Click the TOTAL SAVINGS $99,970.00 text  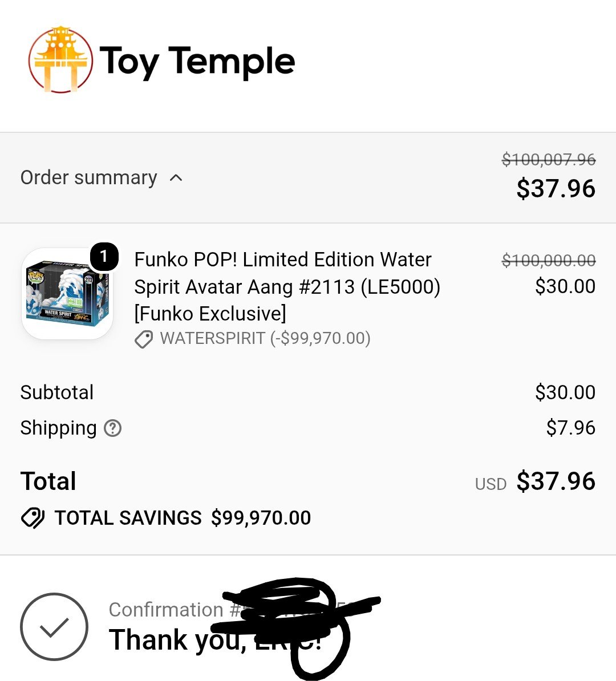point(183,518)
